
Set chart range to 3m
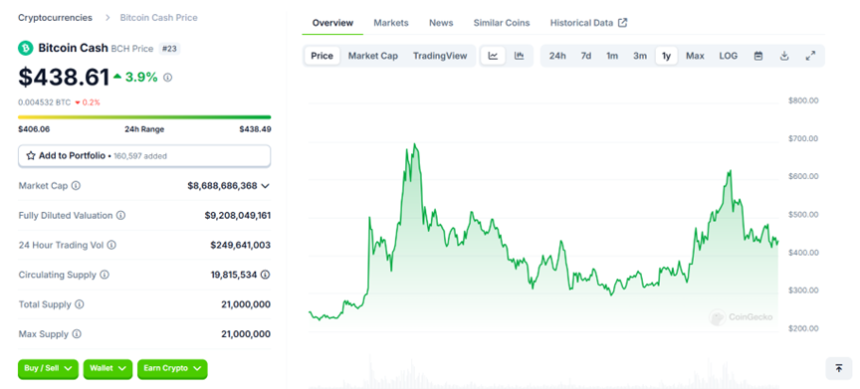pos(640,56)
